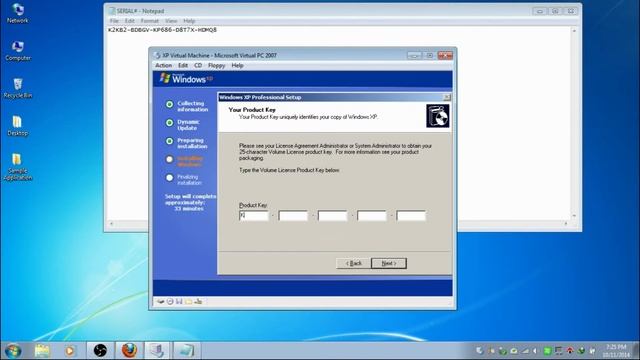Open the Format menu in Notepad

click(x=149, y=21)
